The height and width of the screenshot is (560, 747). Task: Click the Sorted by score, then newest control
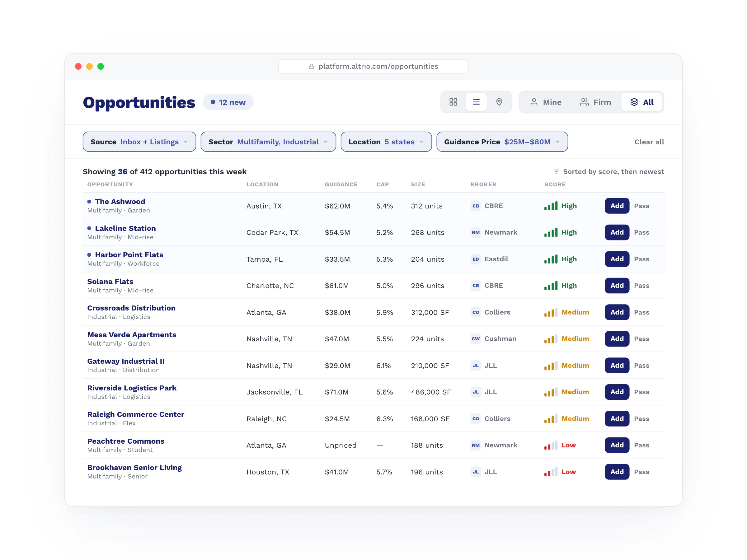pos(608,171)
